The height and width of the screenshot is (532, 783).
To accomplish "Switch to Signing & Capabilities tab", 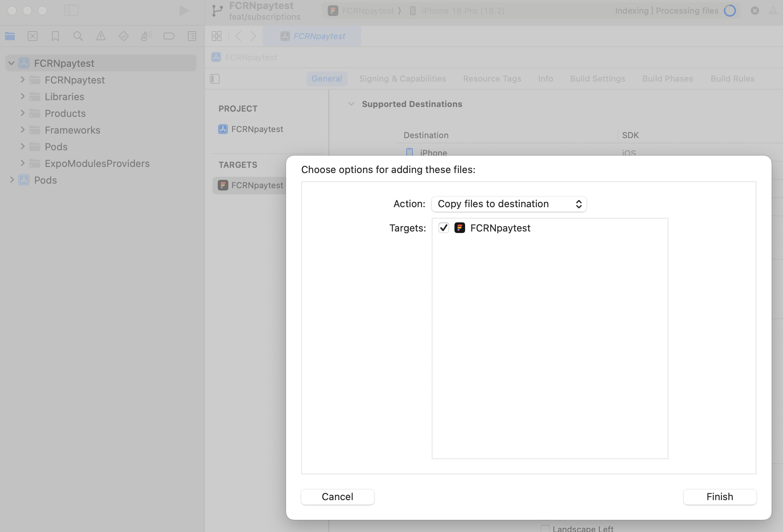I will click(x=402, y=79).
